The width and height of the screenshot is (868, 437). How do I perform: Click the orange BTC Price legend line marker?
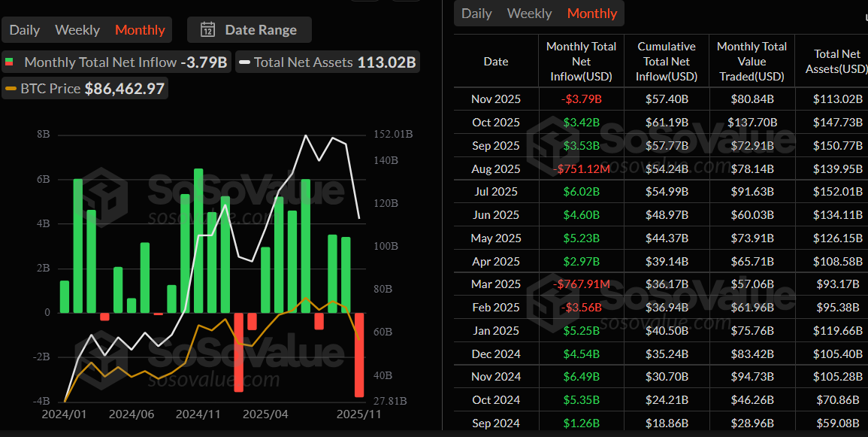10,89
